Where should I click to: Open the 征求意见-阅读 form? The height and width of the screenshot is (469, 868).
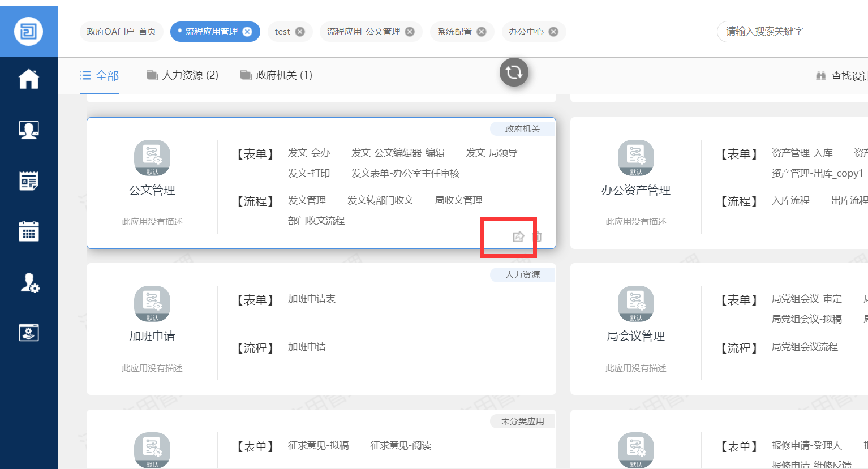[x=401, y=445]
